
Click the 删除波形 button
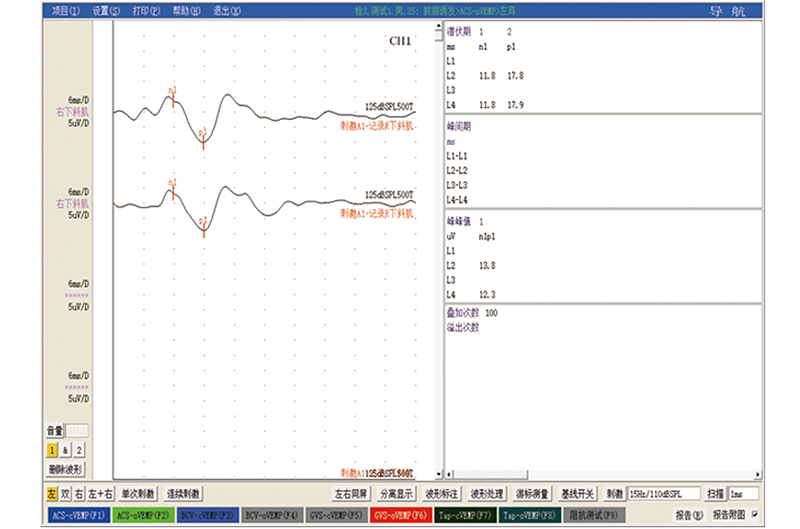point(65,468)
